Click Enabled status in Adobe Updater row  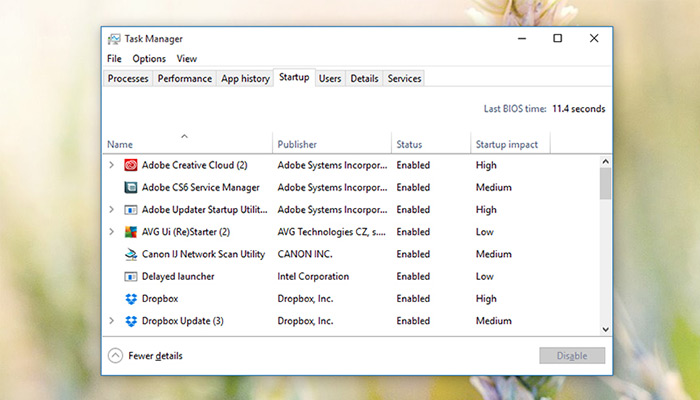click(413, 209)
